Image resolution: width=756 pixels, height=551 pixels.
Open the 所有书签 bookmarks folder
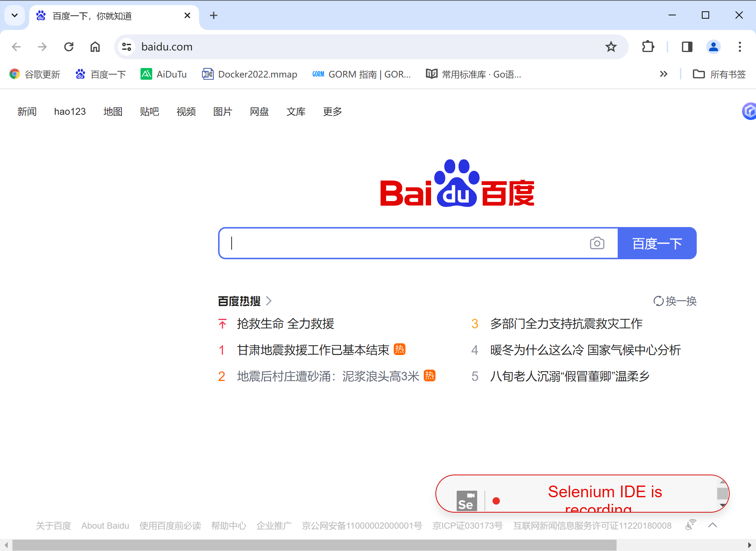719,74
